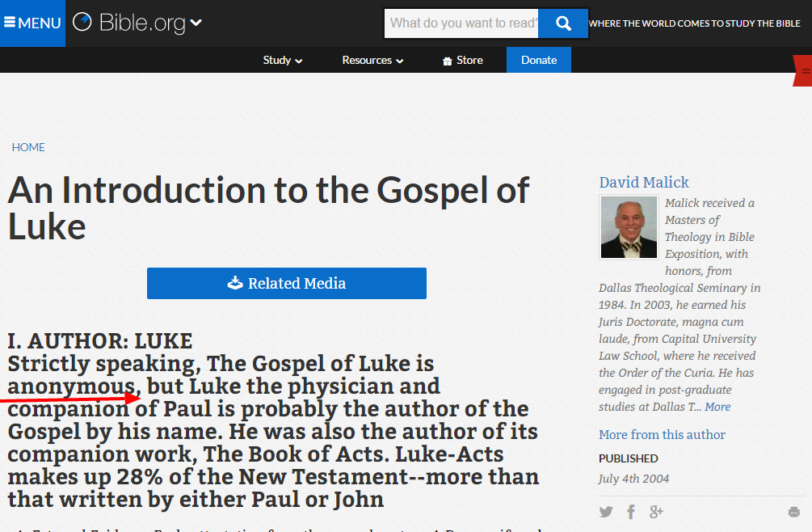The height and width of the screenshot is (532, 812).
Task: Click the Related Media button
Action: point(286,283)
